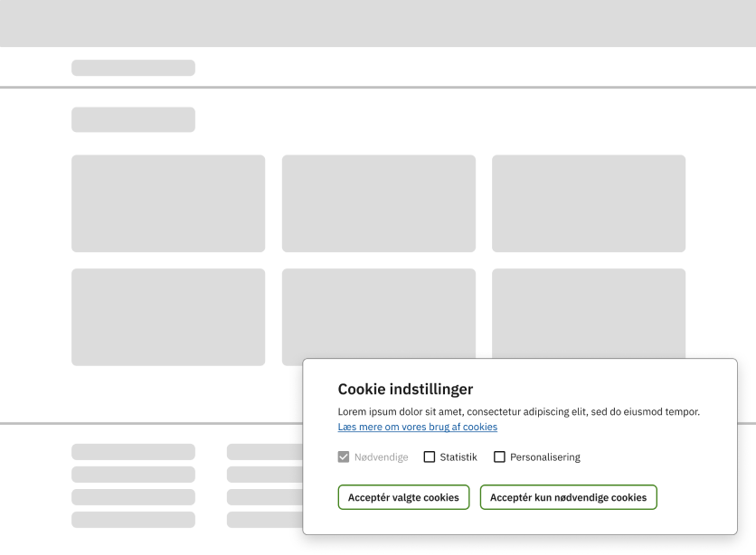Tick the Personalisering checkbox
This screenshot has width=756, height=555.
click(499, 457)
